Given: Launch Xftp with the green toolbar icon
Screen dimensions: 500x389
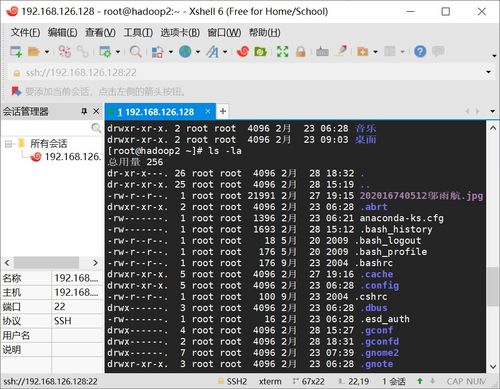Looking at the screenshot, I should pyautogui.click(x=260, y=52).
